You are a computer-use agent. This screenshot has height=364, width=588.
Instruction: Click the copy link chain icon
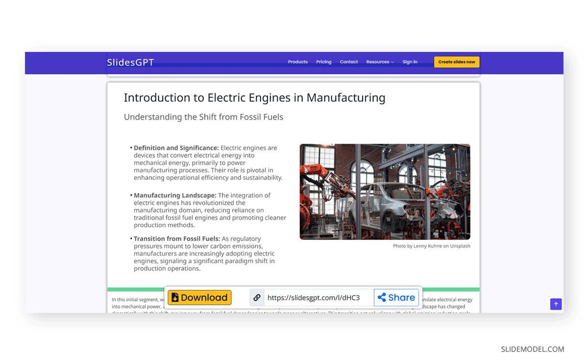point(257,297)
